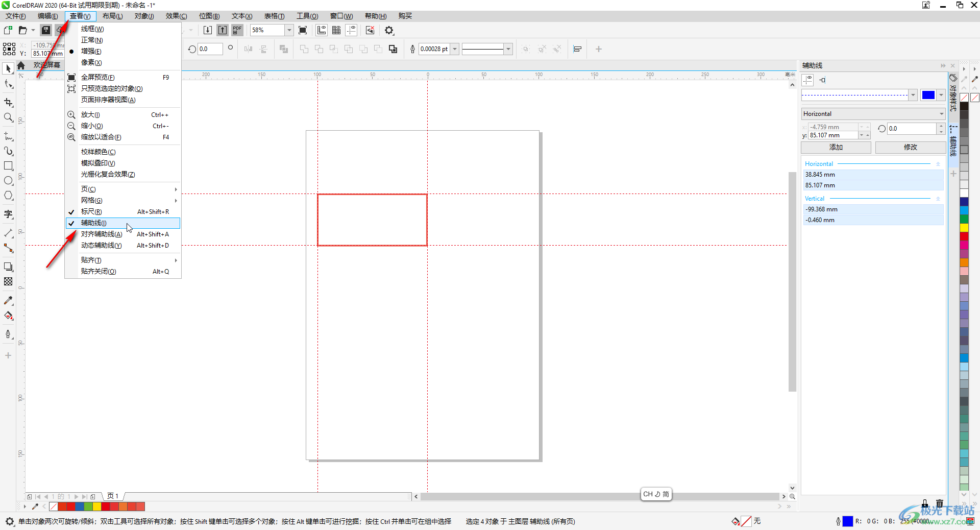Click the blue guideline color swatch
Image resolution: width=980 pixels, height=530 pixels.
click(x=928, y=95)
